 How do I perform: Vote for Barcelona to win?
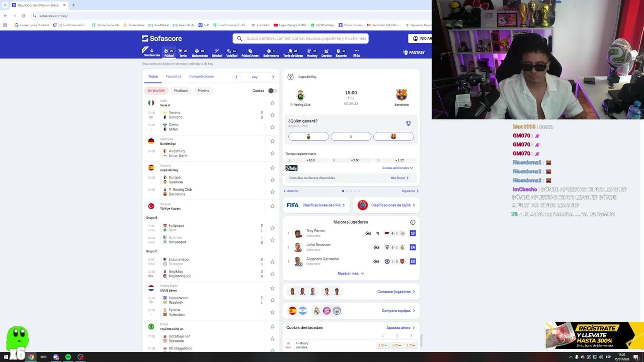point(393,136)
